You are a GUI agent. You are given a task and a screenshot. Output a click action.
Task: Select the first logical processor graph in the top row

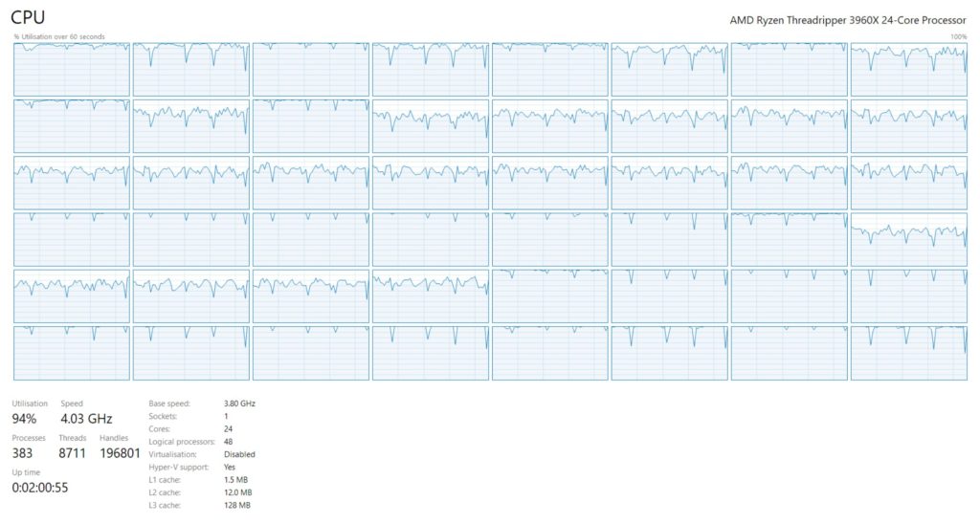[72, 70]
